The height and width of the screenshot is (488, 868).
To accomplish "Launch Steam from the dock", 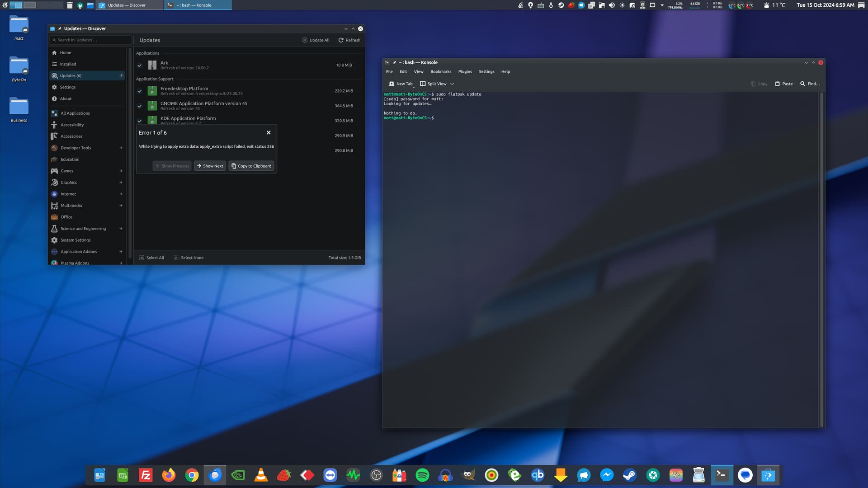I will click(x=630, y=475).
